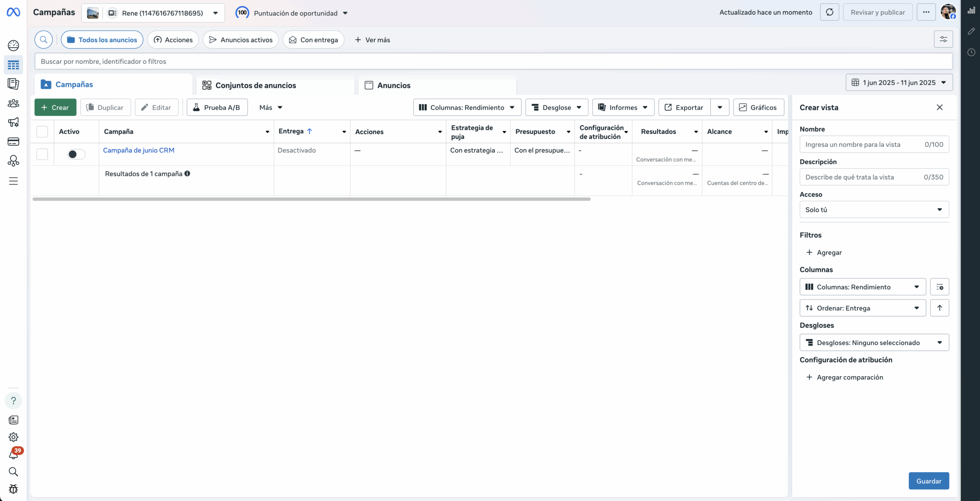
Task: Open the customize columns settings icon
Action: [x=939, y=287]
